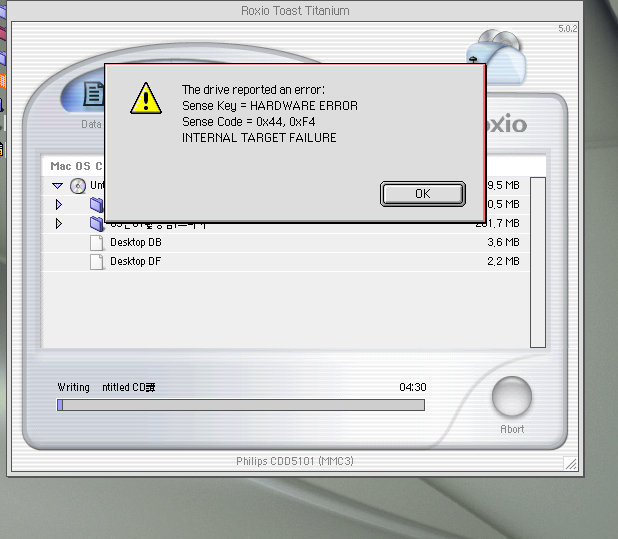
Task: Click the yellow warning triangle icon
Action: pos(146,98)
